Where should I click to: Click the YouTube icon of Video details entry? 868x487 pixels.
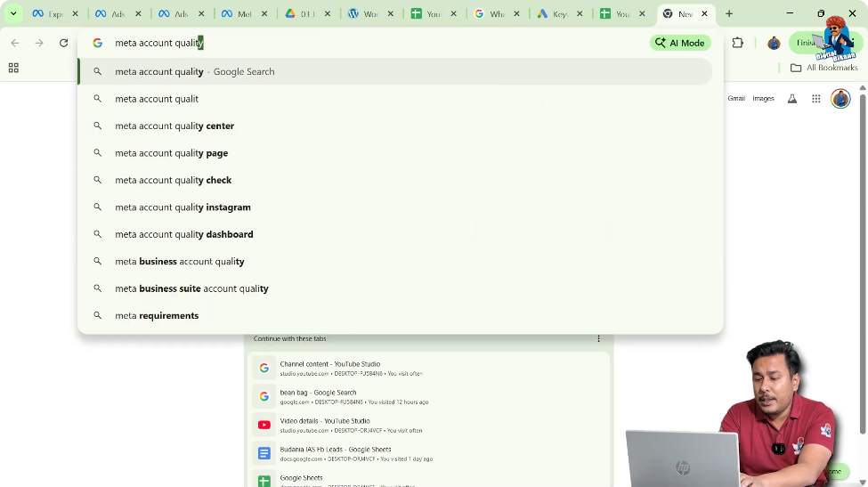tap(264, 425)
